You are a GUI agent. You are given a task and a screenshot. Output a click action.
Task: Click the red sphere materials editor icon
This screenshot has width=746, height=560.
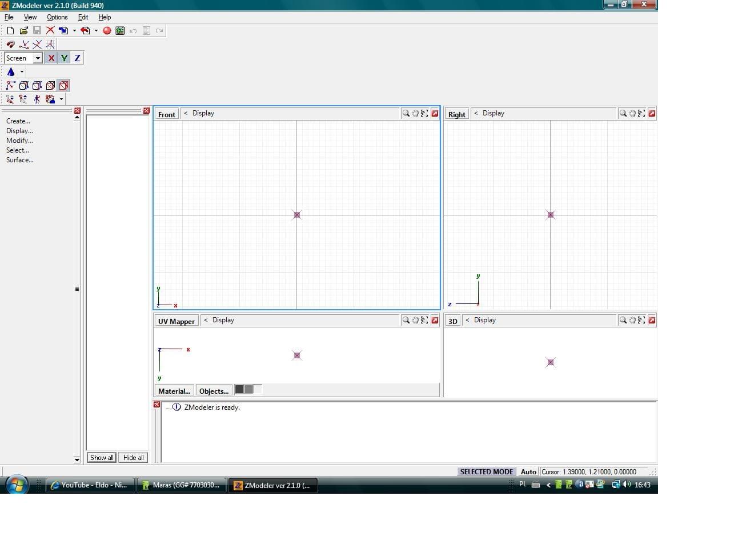click(107, 31)
